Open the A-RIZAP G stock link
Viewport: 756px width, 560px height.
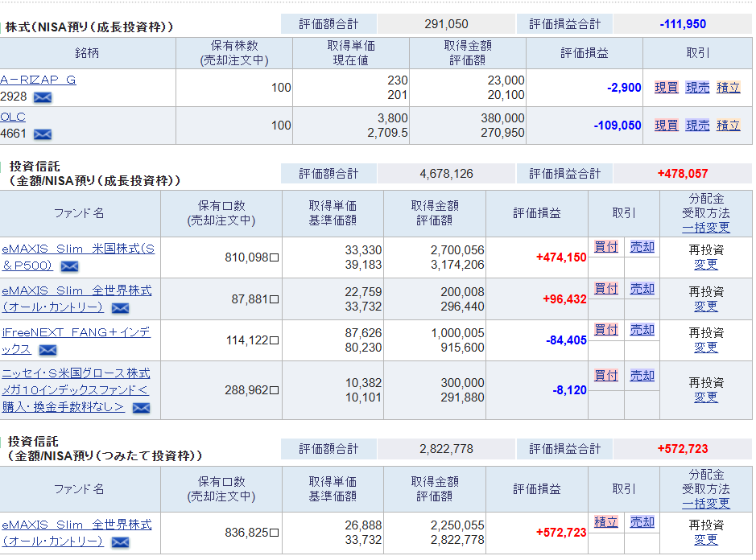point(38,80)
